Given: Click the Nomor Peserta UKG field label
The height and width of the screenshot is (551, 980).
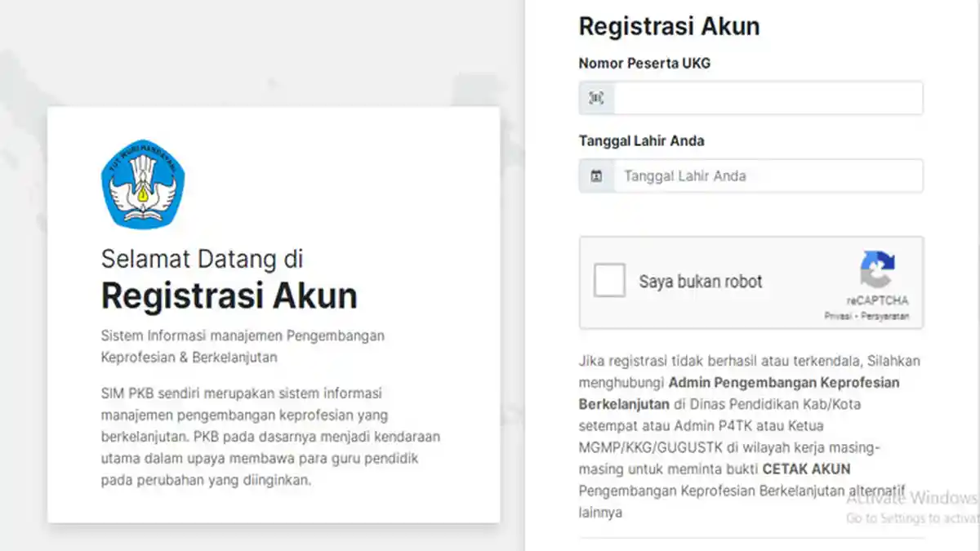Looking at the screenshot, I should pyautogui.click(x=644, y=63).
